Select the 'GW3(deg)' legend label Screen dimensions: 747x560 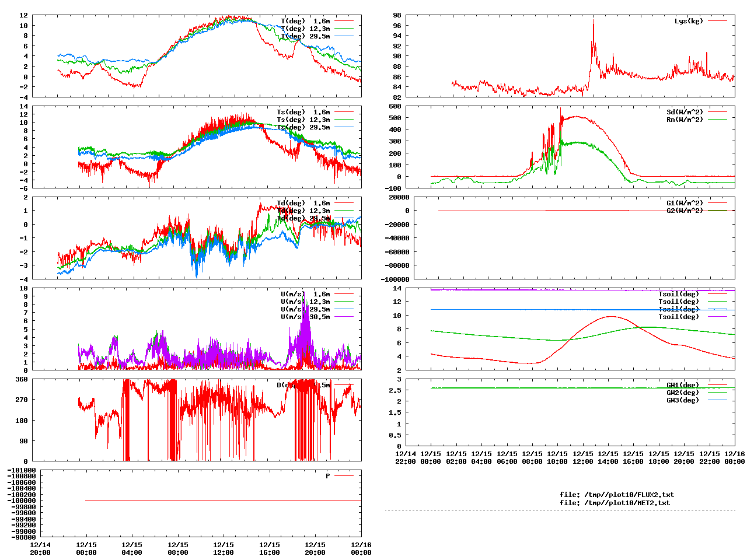pyautogui.click(x=683, y=400)
